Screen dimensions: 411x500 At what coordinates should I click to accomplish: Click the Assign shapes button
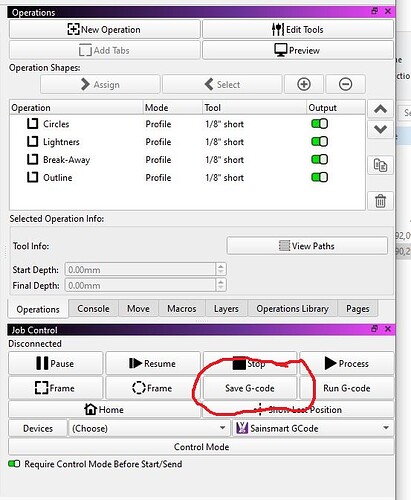[x=100, y=84]
